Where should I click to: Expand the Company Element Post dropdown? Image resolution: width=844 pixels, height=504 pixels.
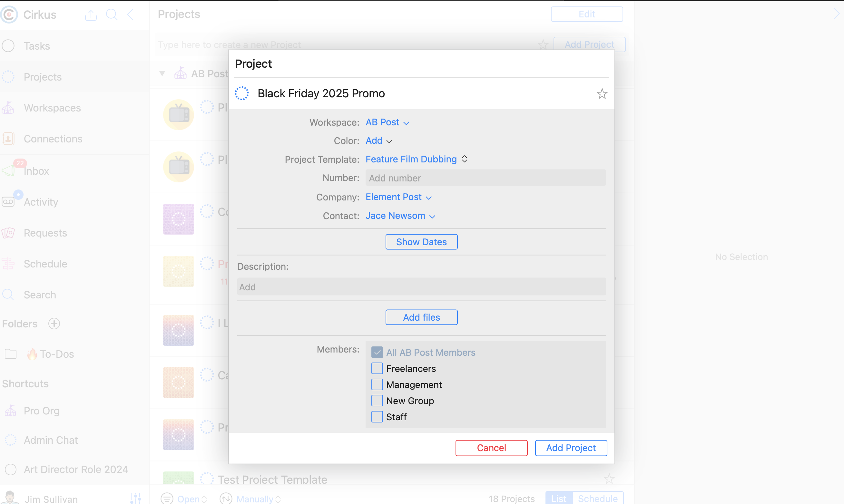[x=398, y=197]
